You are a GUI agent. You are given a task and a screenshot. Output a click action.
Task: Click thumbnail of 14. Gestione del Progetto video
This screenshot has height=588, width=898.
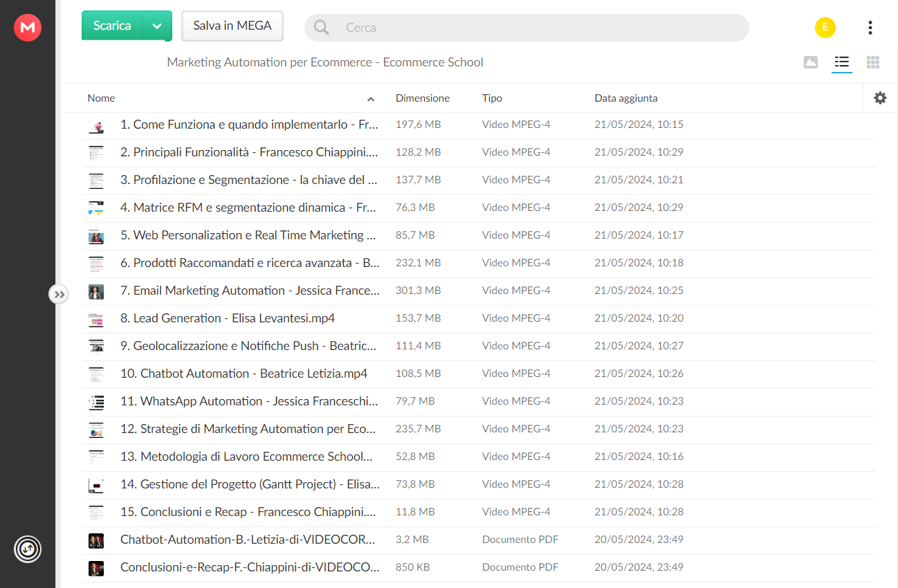(96, 486)
